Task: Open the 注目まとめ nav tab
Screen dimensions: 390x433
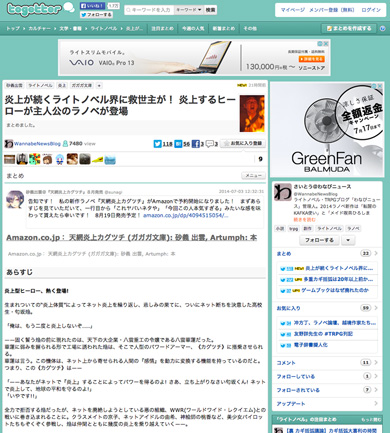Action: [162, 29]
